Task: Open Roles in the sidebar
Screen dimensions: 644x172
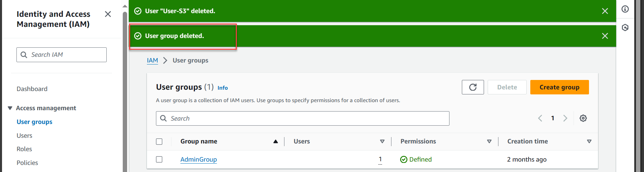Action: pyautogui.click(x=24, y=149)
